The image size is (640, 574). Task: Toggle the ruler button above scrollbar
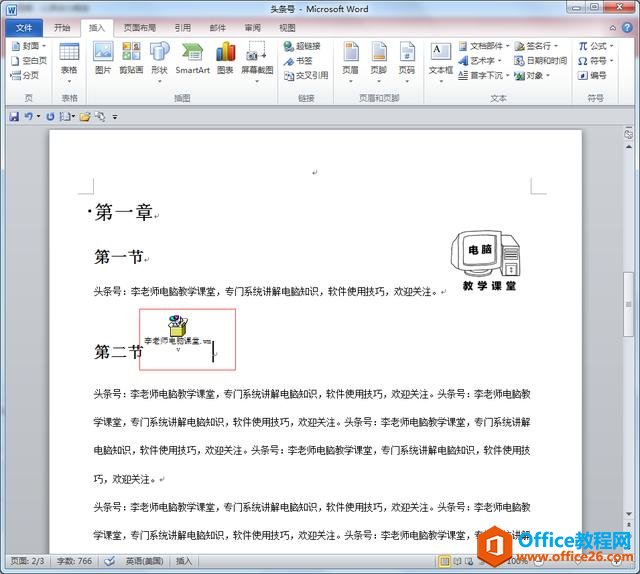coord(629,134)
